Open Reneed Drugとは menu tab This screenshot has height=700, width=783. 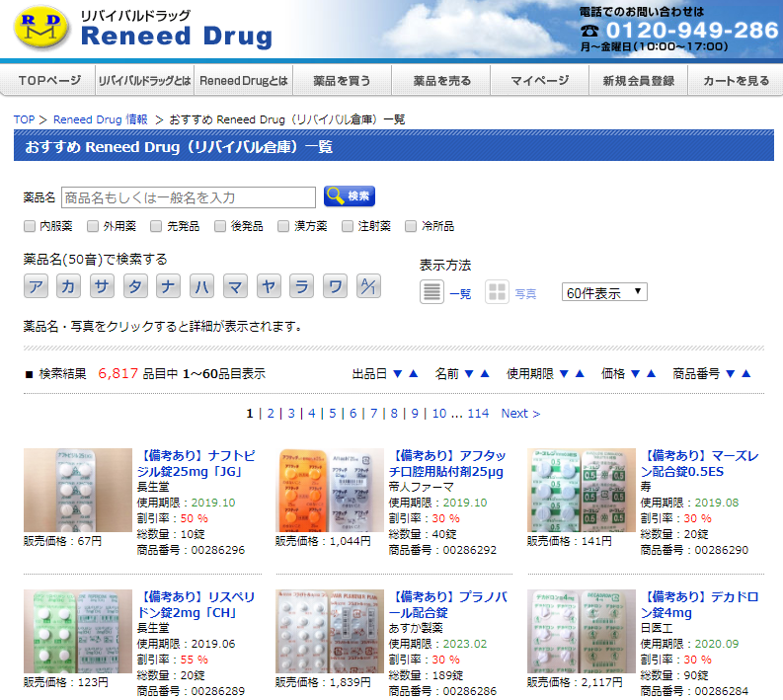coord(244,80)
